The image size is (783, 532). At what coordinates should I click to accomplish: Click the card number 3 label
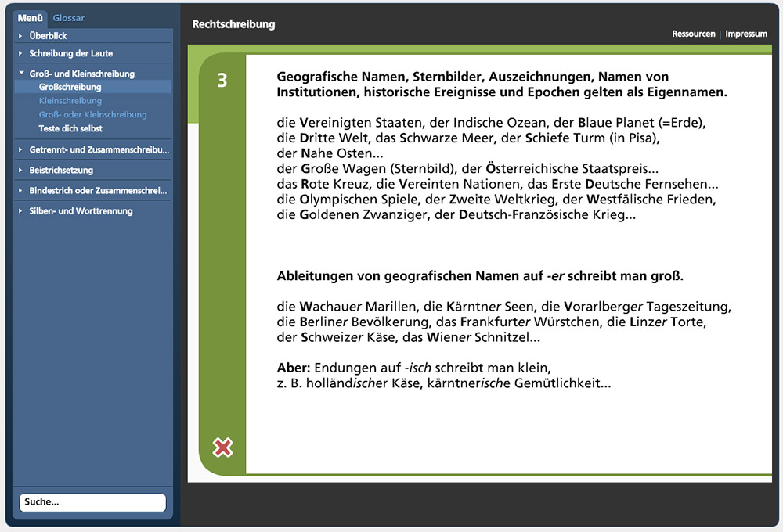222,80
